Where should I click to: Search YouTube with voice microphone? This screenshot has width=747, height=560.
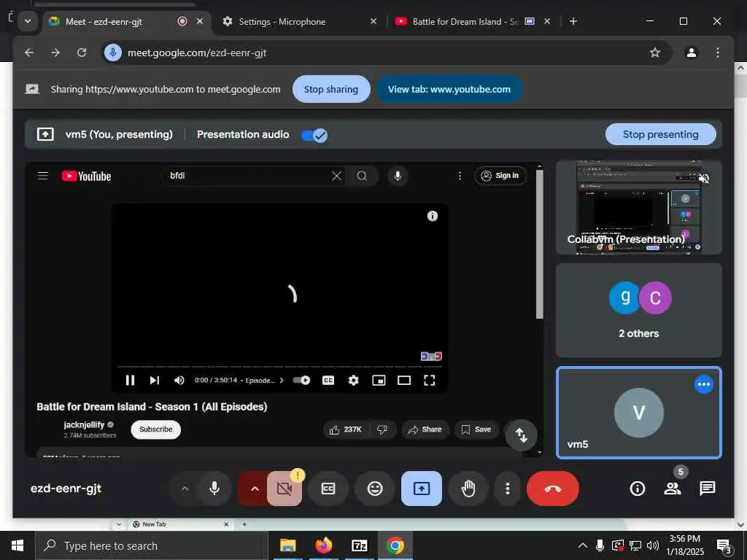(x=398, y=176)
